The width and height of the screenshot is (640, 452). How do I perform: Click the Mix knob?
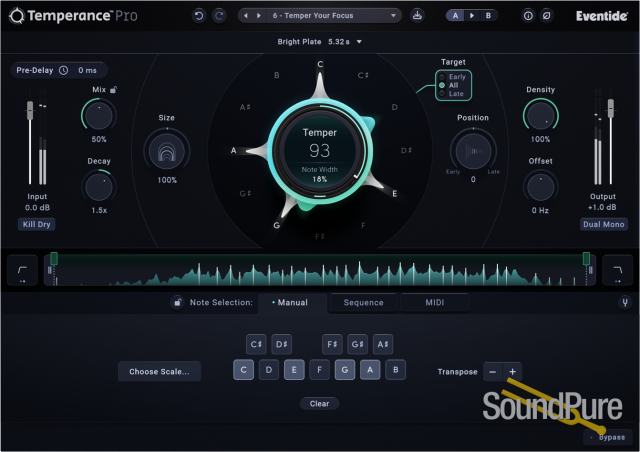pyautogui.click(x=99, y=116)
